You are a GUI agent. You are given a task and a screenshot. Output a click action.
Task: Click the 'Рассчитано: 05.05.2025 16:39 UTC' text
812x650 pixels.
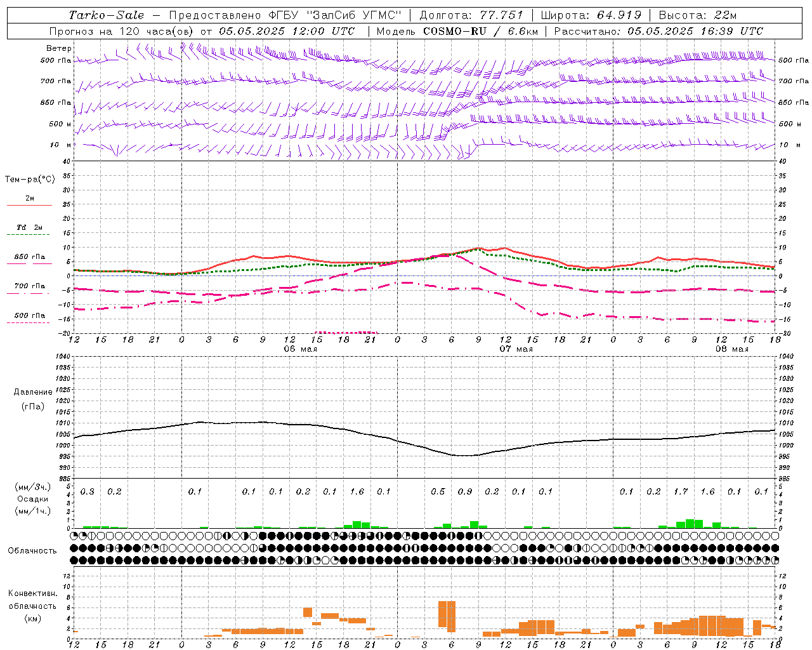658,31
